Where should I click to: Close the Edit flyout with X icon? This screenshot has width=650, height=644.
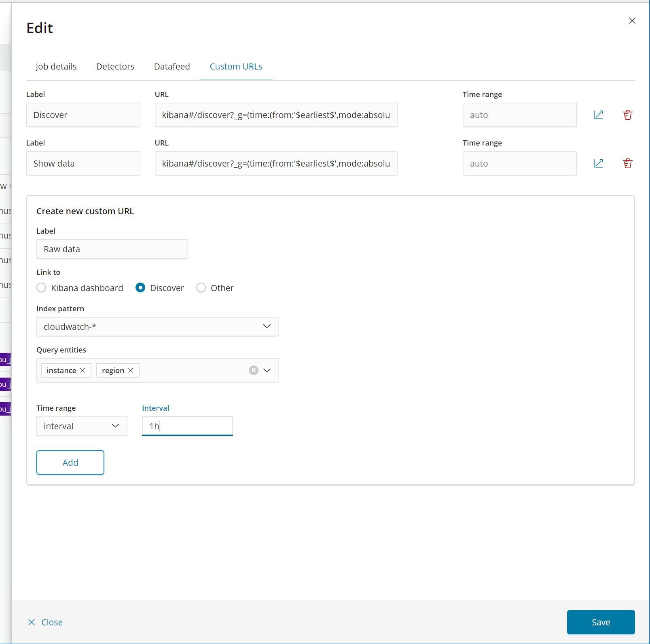pyautogui.click(x=632, y=21)
